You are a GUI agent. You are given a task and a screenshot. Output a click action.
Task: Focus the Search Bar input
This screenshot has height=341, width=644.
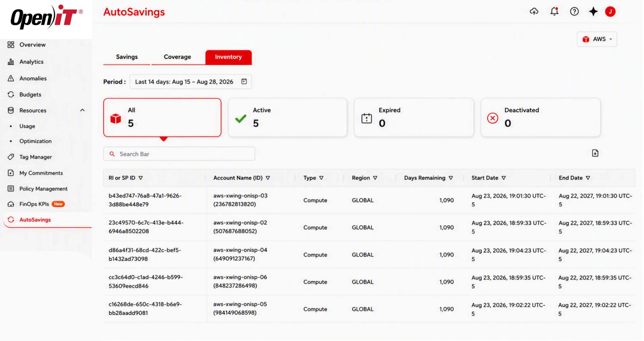(x=179, y=154)
